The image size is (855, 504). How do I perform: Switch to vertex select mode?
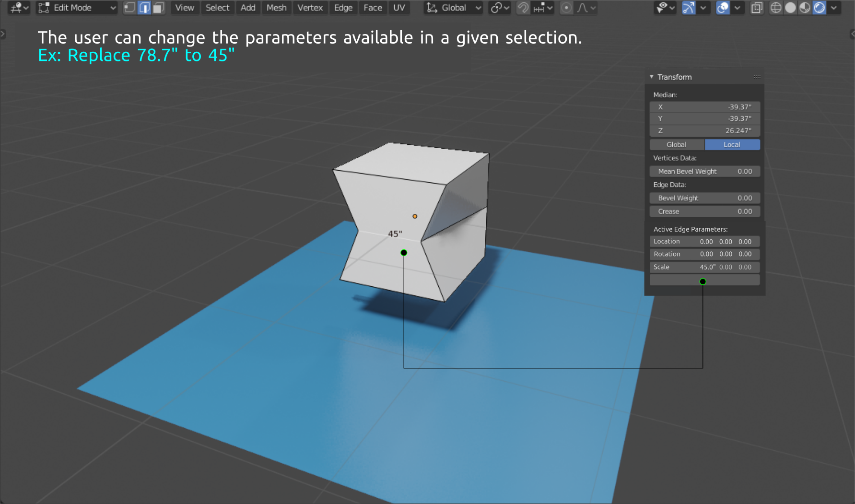tap(129, 8)
